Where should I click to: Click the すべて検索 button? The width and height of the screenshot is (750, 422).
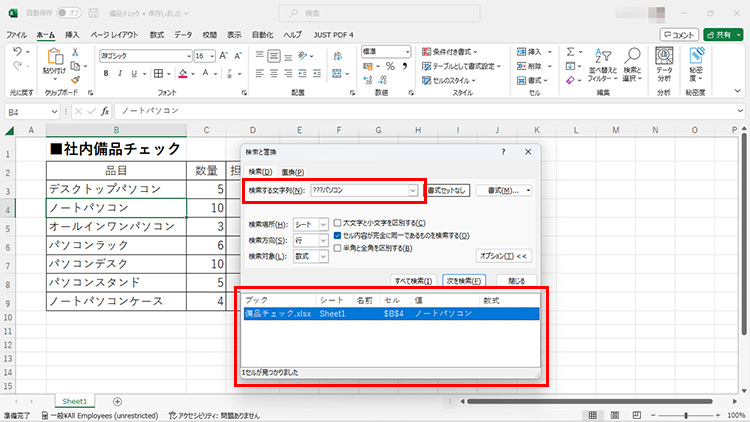coord(412,281)
